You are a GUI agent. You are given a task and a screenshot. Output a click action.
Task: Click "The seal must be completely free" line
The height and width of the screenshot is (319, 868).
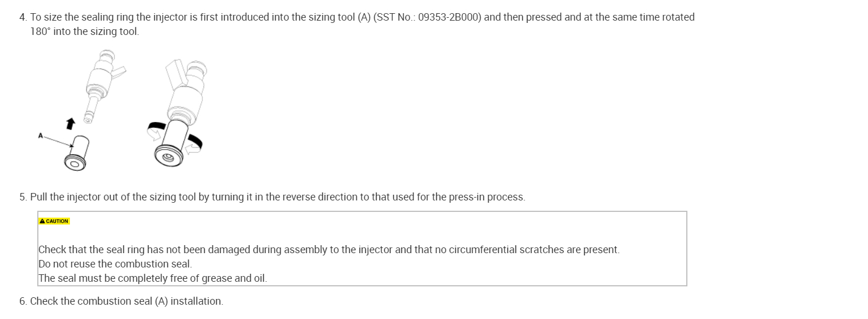coord(153,278)
